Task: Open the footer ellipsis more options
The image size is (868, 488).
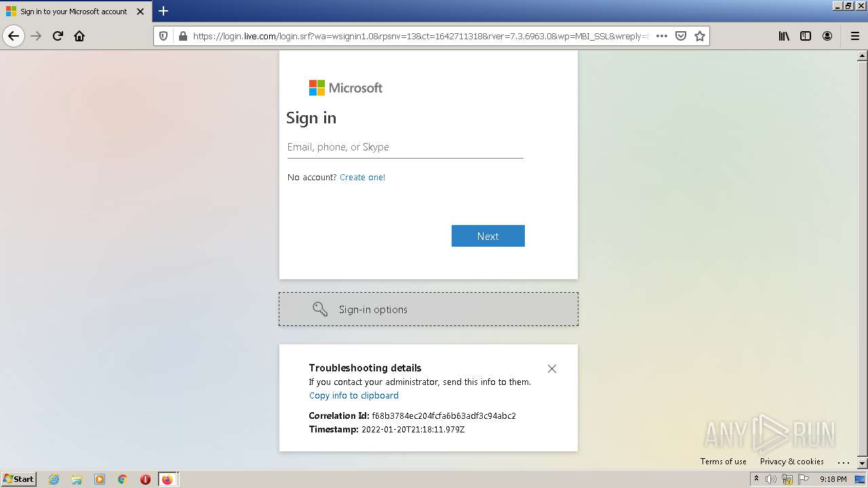Action: point(844,462)
